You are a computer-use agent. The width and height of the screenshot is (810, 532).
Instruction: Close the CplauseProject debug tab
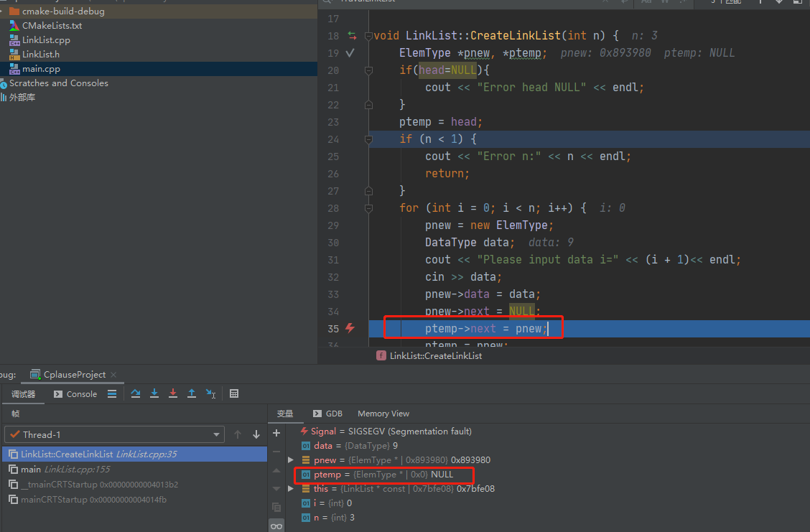(113, 375)
